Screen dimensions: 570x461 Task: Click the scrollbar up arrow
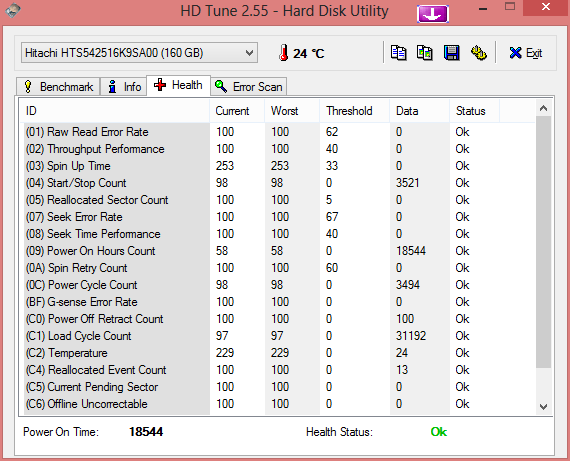point(543,108)
